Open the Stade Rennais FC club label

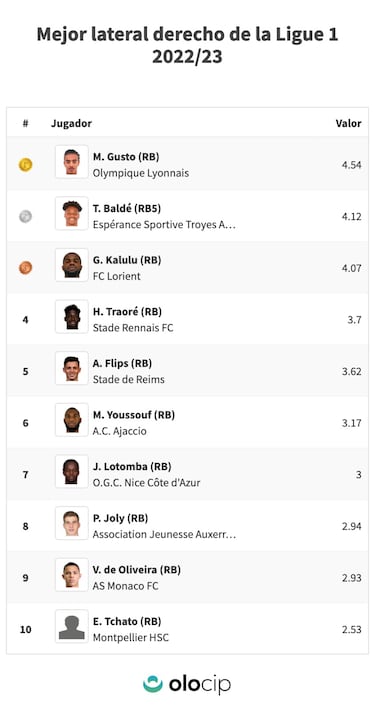(133, 328)
